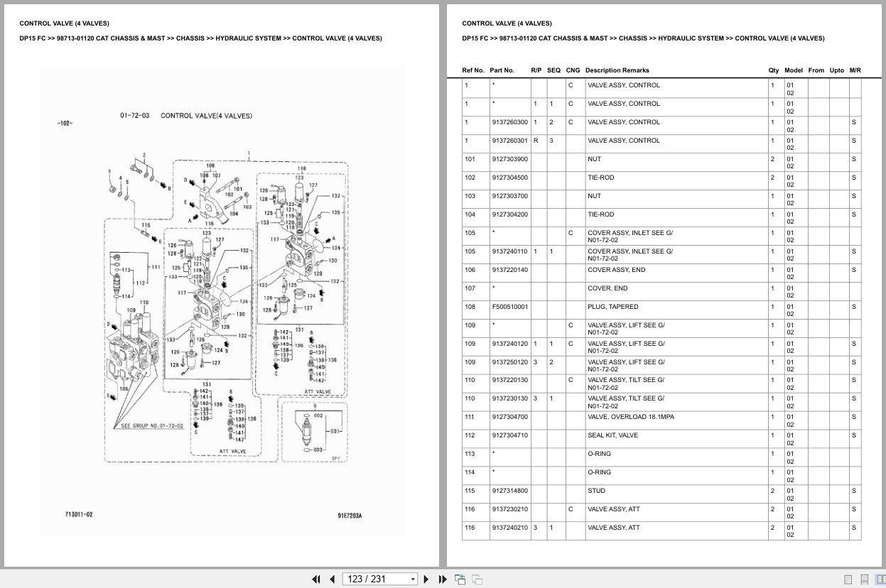Select part number 9127304200
The height and width of the screenshot is (588, 886).
pos(510,214)
